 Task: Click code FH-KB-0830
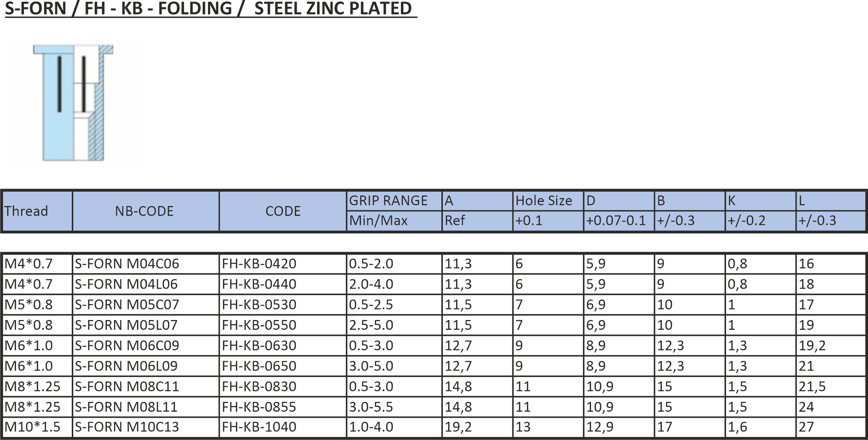click(283, 386)
